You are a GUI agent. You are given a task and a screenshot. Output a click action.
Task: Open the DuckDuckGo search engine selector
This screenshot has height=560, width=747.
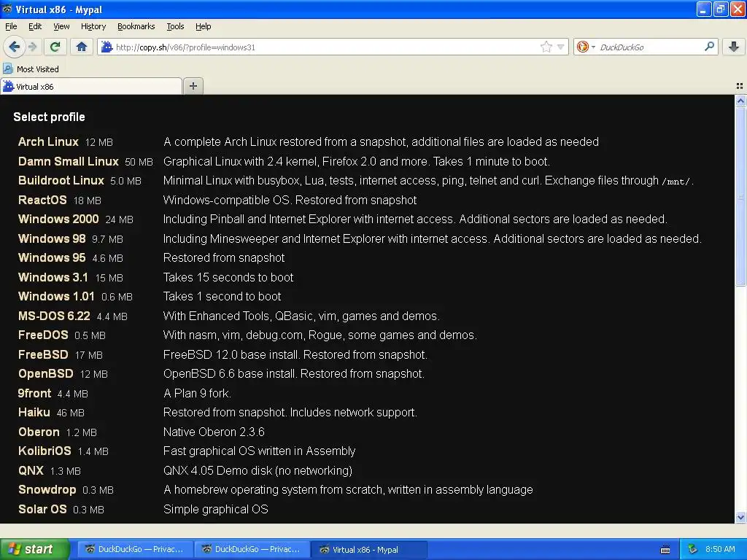(x=586, y=47)
